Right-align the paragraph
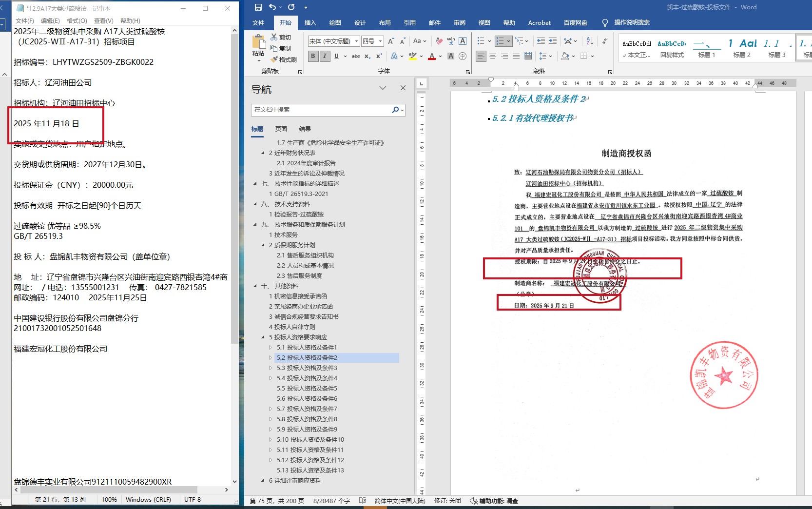Image resolution: width=812 pixels, height=509 pixels. [504, 57]
